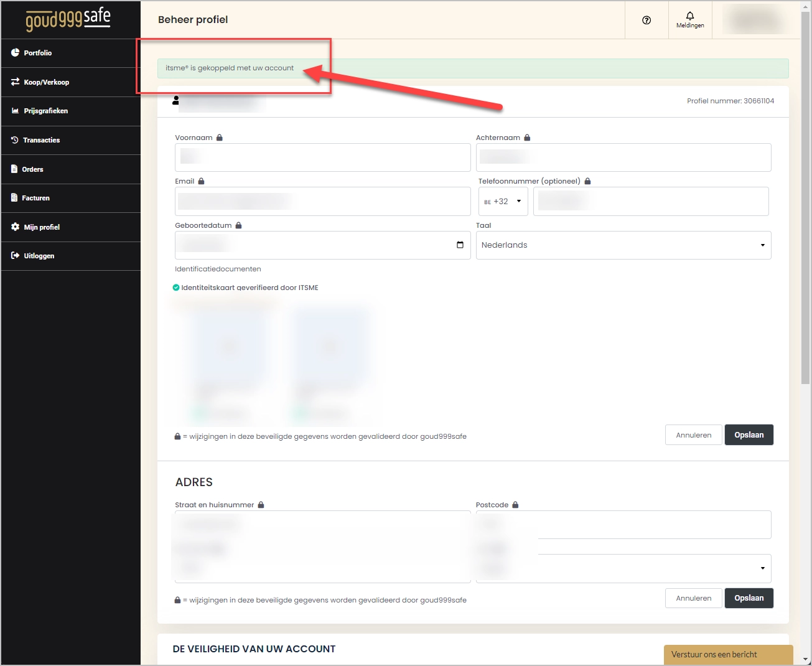The image size is (812, 666).
Task: Click Annuleren in the profile section
Action: (694, 435)
